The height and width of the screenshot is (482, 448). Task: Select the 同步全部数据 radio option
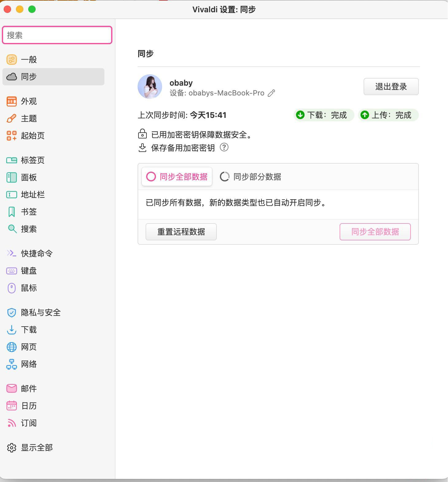177,177
